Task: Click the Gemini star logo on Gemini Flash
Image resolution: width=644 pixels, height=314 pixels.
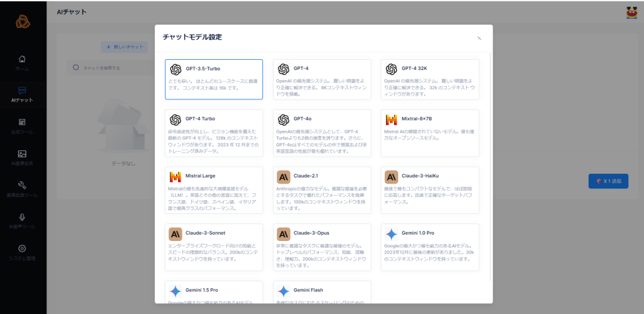Action: coord(284,291)
